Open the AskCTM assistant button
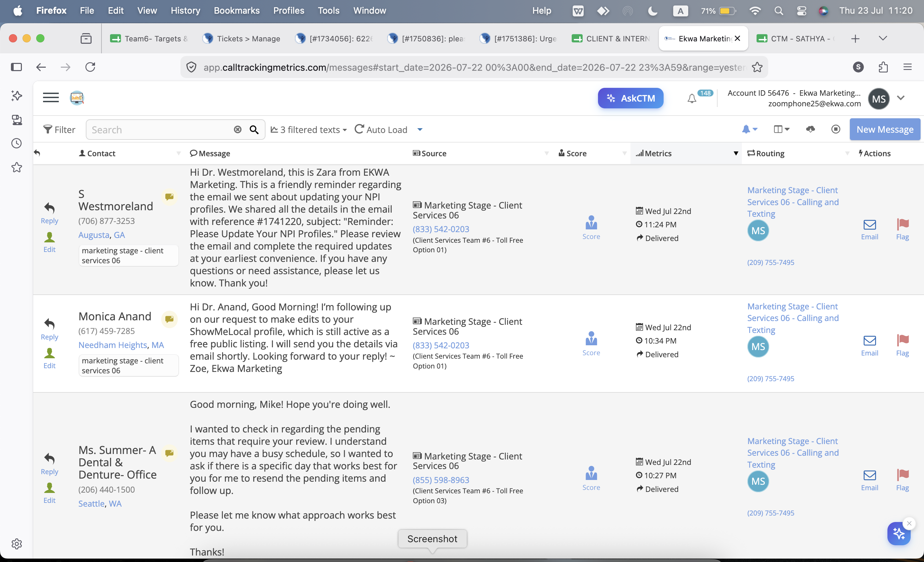The image size is (924, 562). tap(630, 98)
